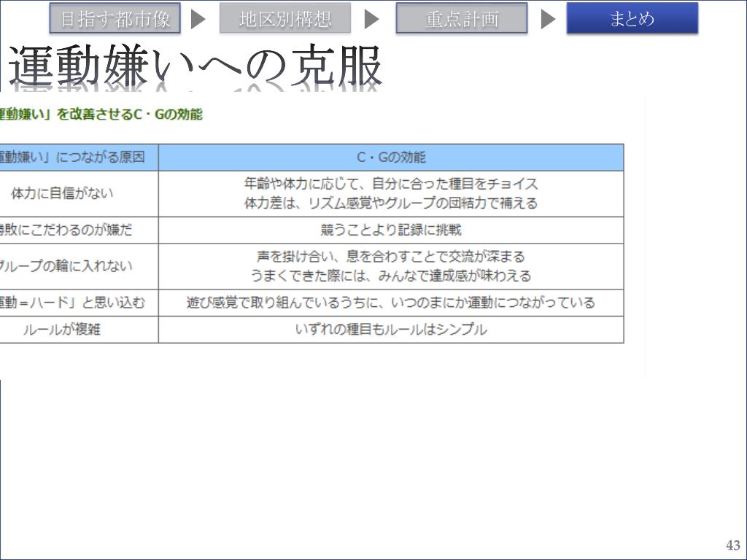Click the cell about ループの輪に入れない
Screen dimensions: 747x560
(x=79, y=267)
